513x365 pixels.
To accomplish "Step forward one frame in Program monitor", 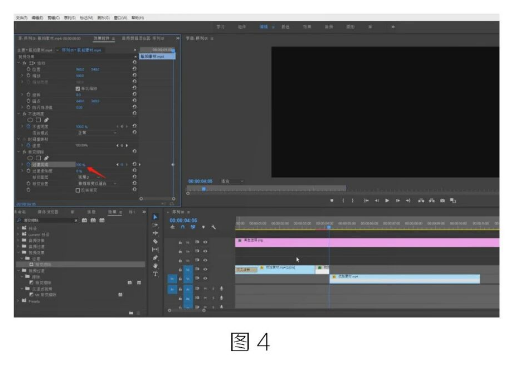I will click(x=398, y=201).
